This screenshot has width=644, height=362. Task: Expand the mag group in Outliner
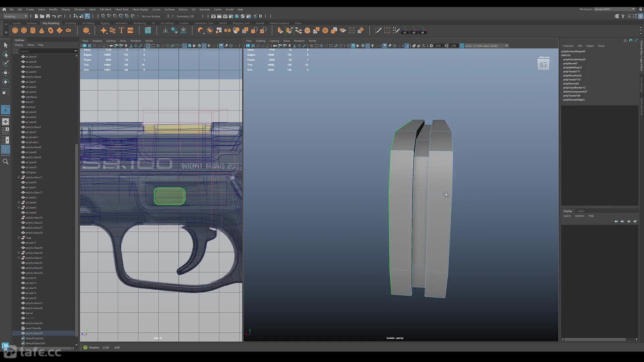(x=19, y=238)
